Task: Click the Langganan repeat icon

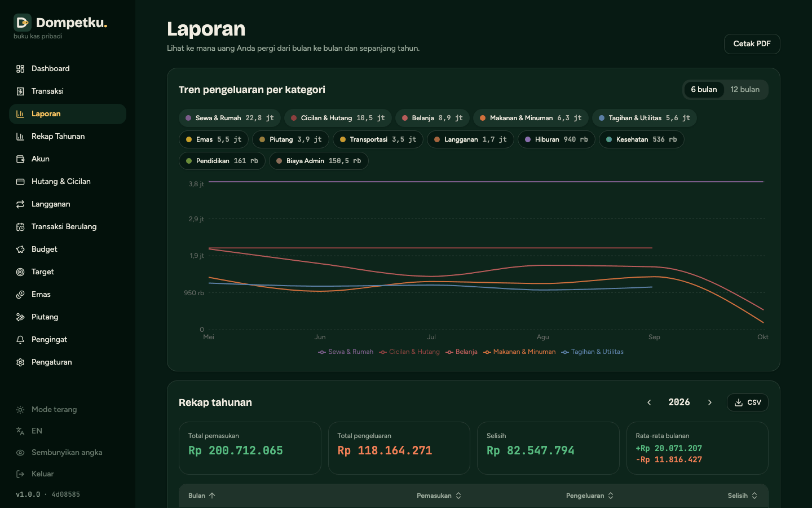Action: (x=20, y=204)
